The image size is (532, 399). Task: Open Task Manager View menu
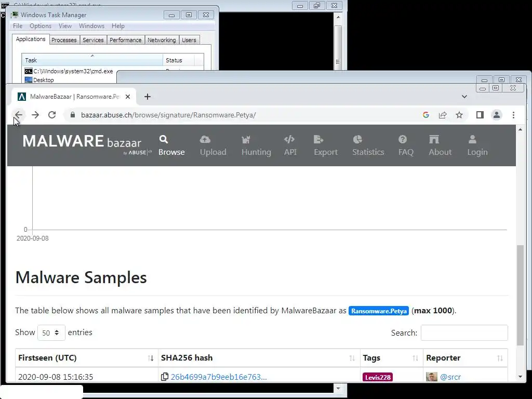[65, 26]
